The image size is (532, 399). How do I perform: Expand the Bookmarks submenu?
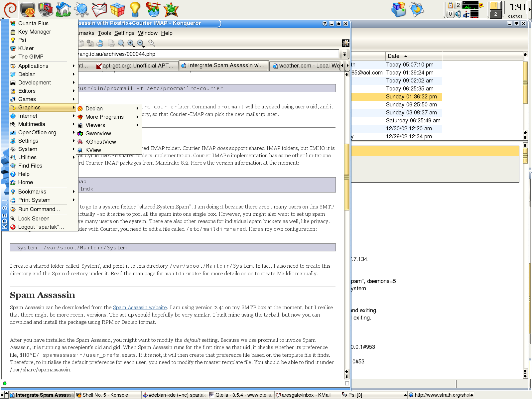[43, 192]
